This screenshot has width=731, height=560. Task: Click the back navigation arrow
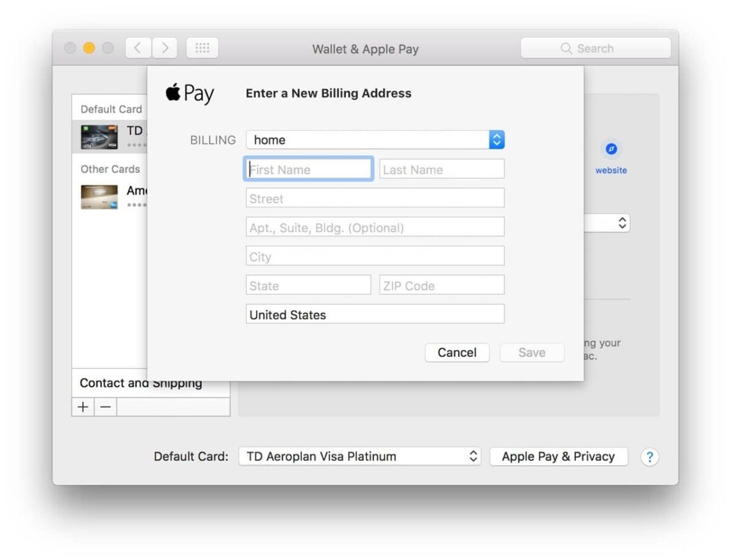[x=138, y=48]
